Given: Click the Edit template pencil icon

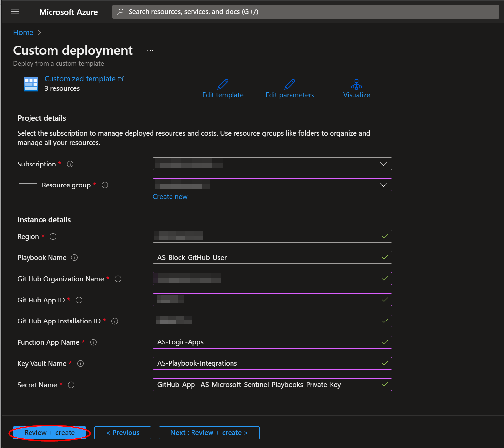Looking at the screenshot, I should [x=223, y=84].
